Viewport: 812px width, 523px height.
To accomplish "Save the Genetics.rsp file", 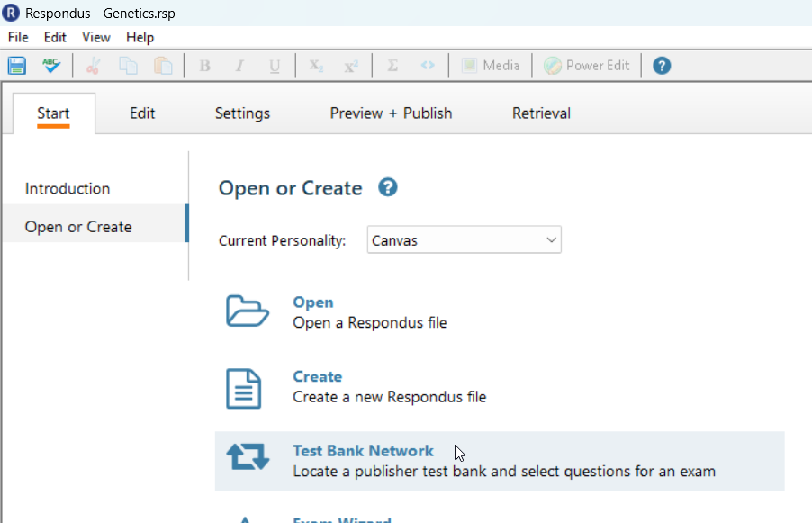I will [16, 65].
